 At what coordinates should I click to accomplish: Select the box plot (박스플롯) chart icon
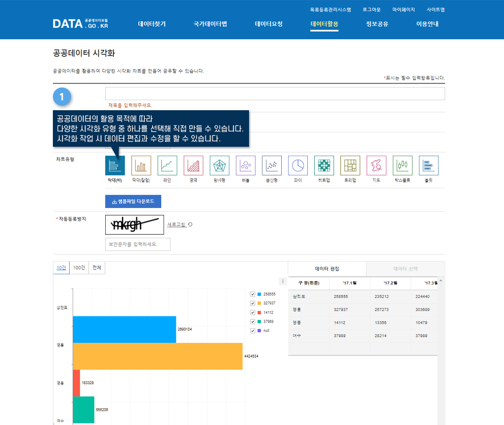point(403,166)
